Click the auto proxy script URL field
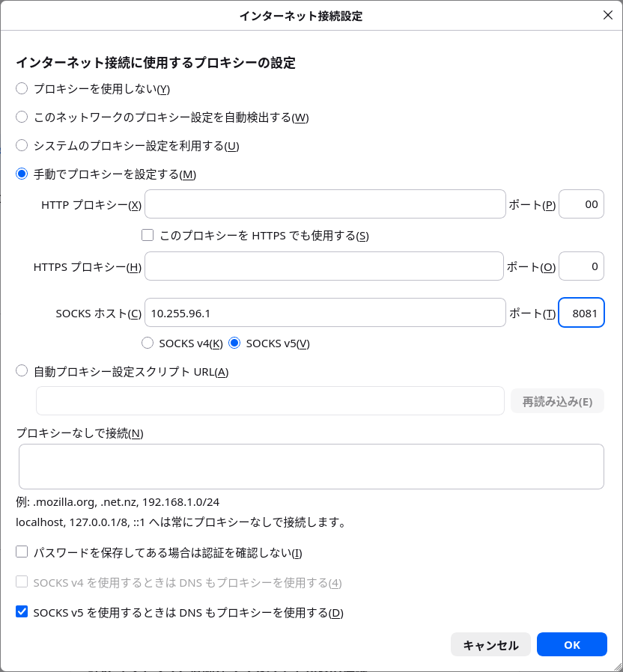Screen dimensions: 623x672 point(270,400)
